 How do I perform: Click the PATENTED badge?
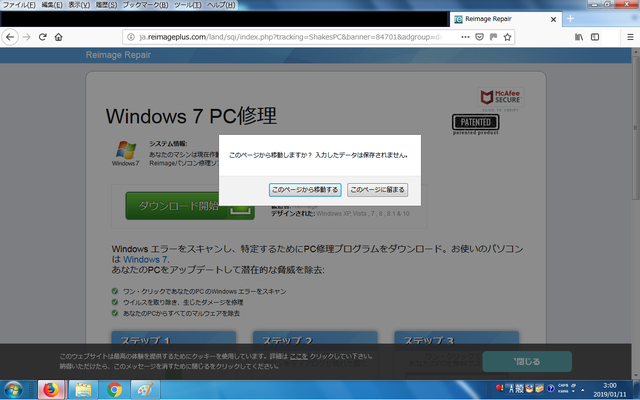476,124
